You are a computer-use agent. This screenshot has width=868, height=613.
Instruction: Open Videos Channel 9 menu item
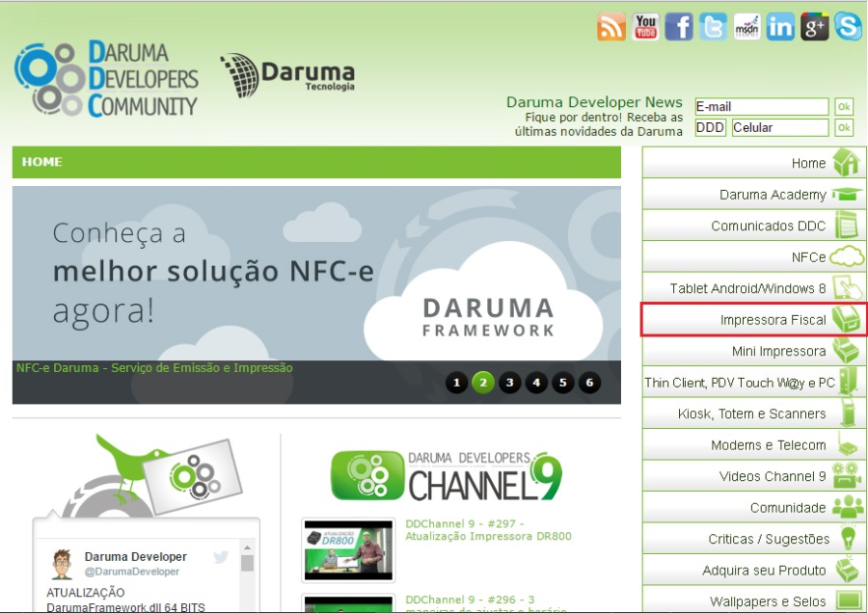pyautogui.click(x=754, y=476)
